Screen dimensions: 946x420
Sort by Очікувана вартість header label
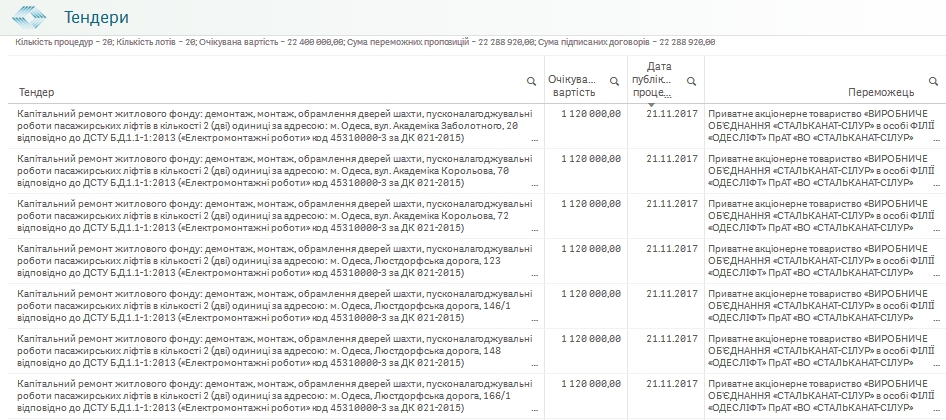tap(573, 86)
